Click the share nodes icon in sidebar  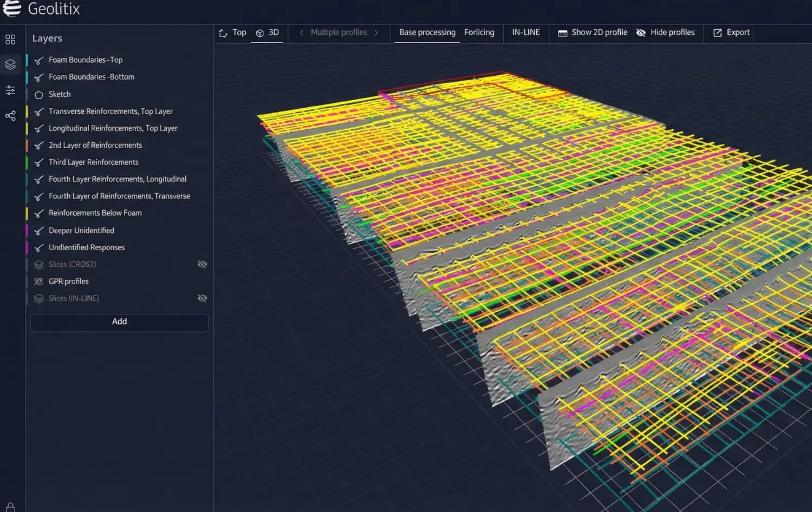tap(10, 116)
